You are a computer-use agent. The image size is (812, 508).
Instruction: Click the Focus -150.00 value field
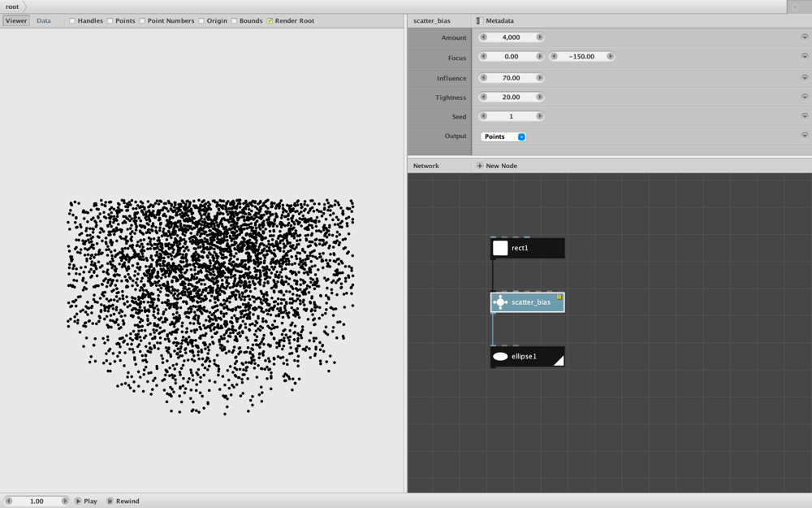pyautogui.click(x=581, y=57)
